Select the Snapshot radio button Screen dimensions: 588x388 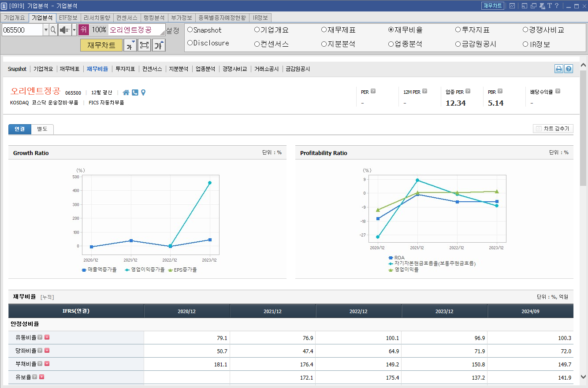190,30
